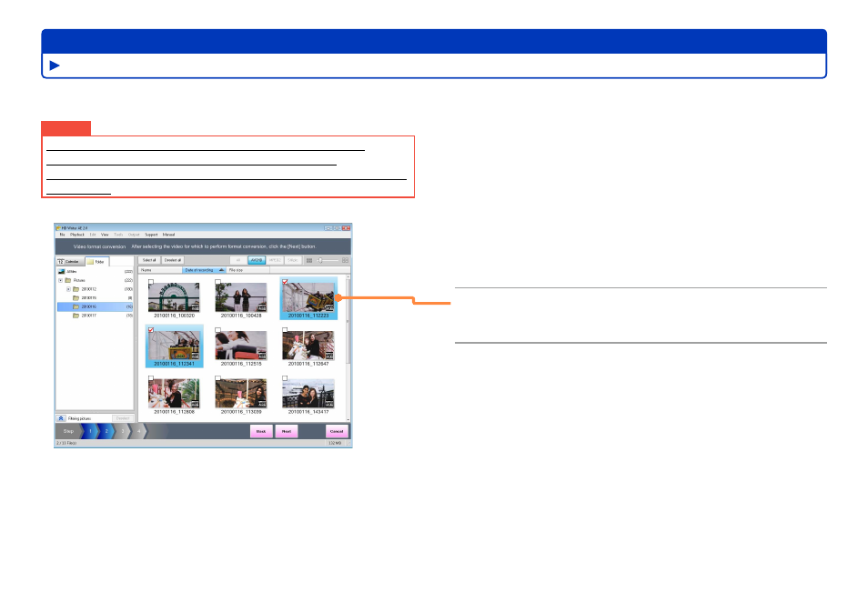Click the 20100116_112341 file name
The height and width of the screenshot is (612, 868).
pos(174,364)
